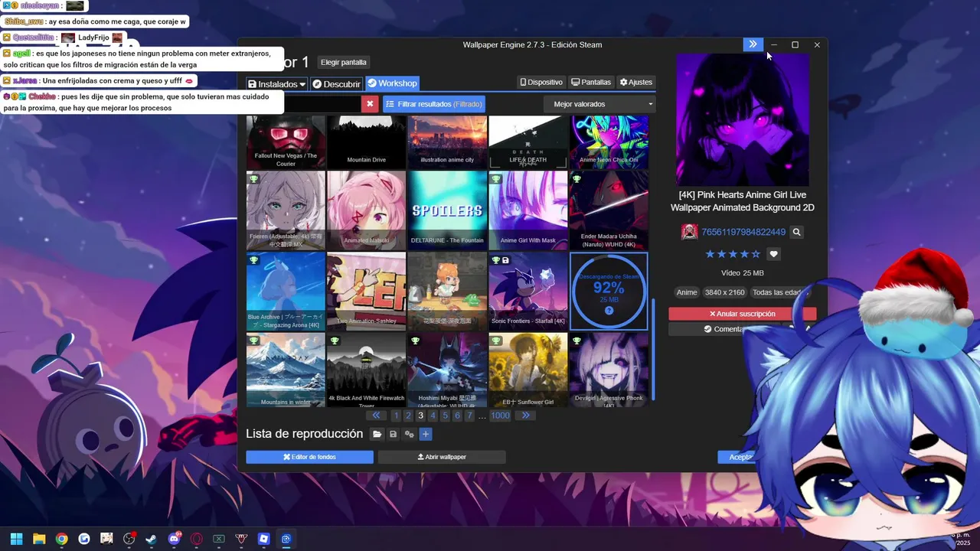The height and width of the screenshot is (551, 980).
Task: Open Google Chrome from taskbar
Action: point(61,539)
